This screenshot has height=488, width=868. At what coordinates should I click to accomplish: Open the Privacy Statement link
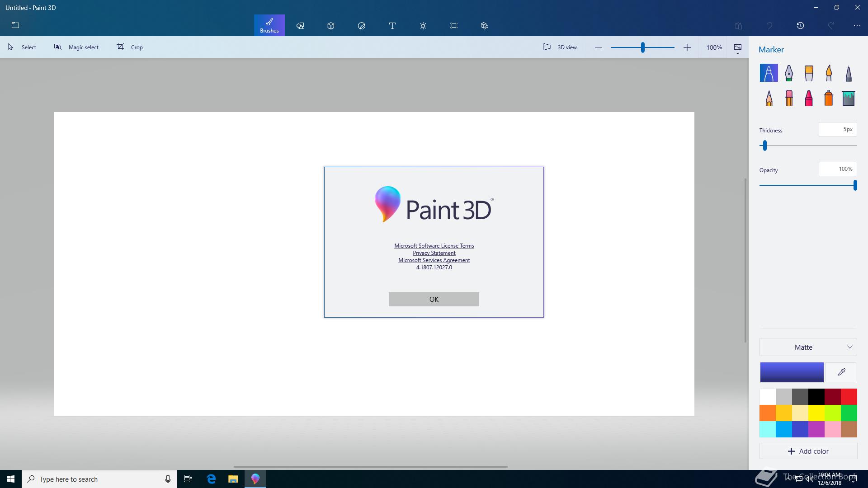tap(434, 253)
